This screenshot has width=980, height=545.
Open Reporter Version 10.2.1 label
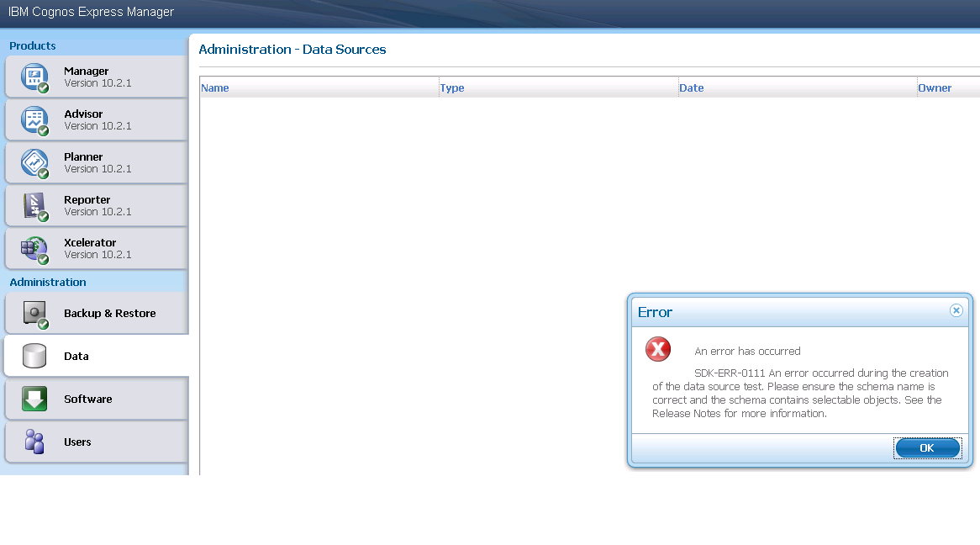tap(97, 206)
